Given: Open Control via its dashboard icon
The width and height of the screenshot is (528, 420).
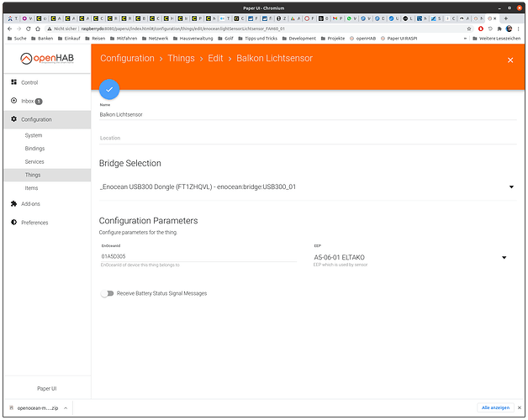Looking at the screenshot, I should click(x=13, y=82).
